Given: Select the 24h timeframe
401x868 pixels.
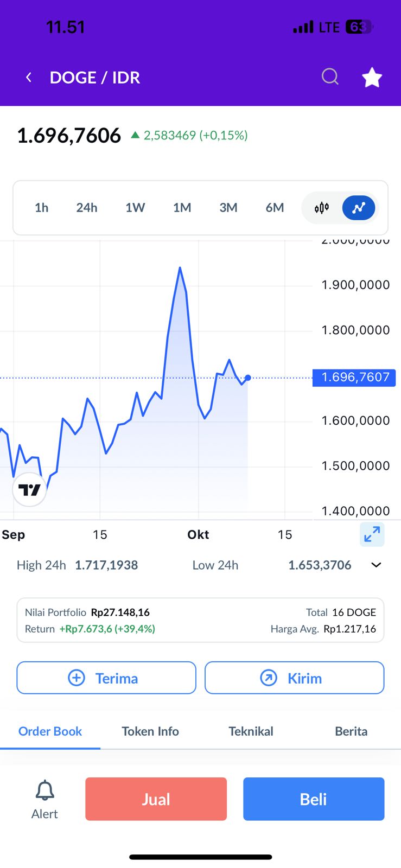Looking at the screenshot, I should [87, 208].
